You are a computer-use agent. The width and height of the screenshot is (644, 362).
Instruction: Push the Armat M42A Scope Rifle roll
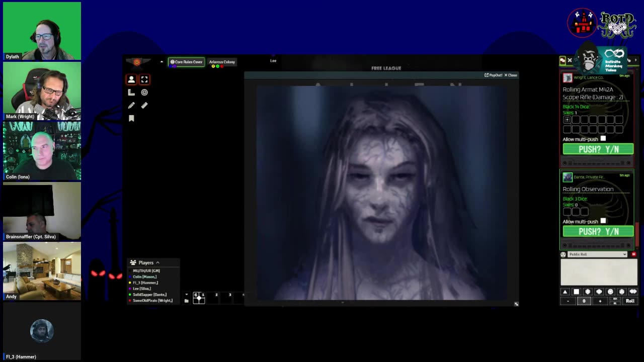598,149
